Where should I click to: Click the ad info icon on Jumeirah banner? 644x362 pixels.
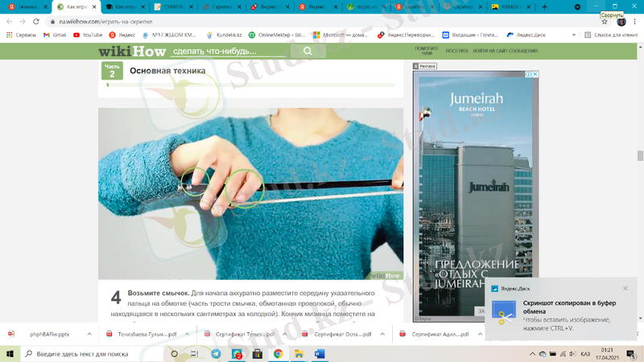click(528, 74)
